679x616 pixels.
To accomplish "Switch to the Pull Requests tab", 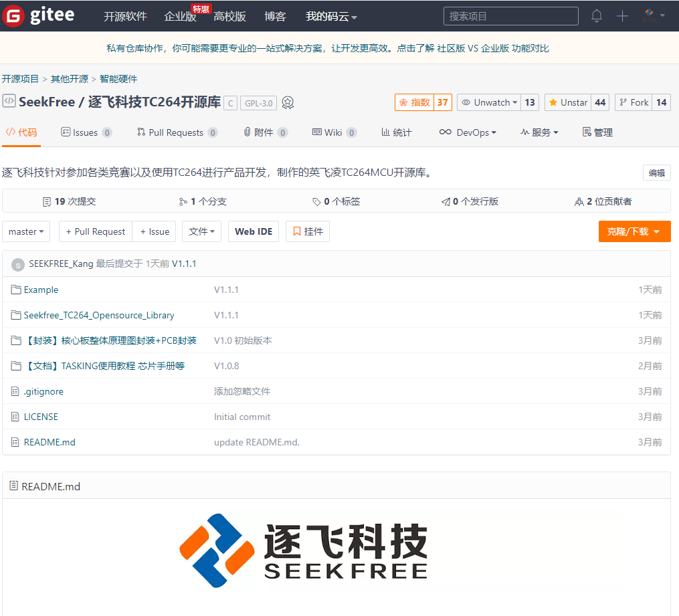I will 177,132.
